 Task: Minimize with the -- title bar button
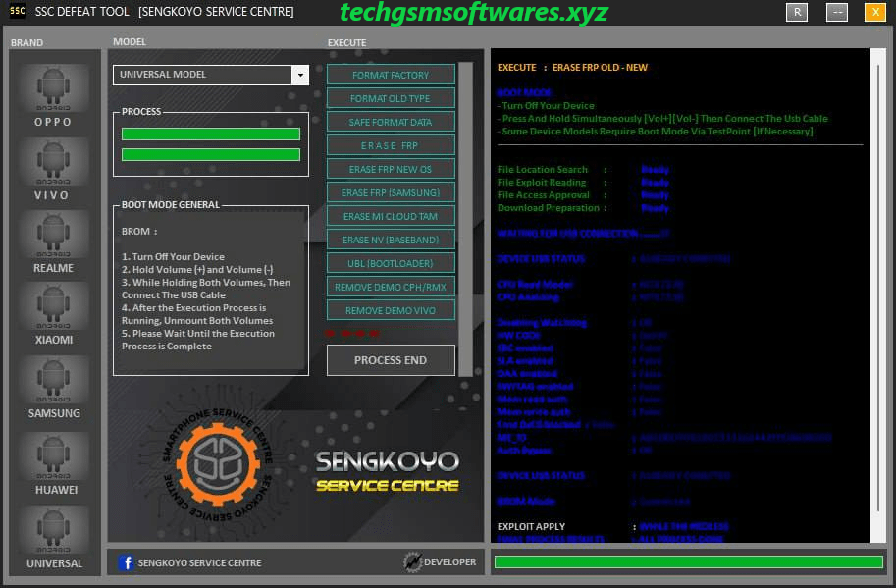click(x=836, y=12)
